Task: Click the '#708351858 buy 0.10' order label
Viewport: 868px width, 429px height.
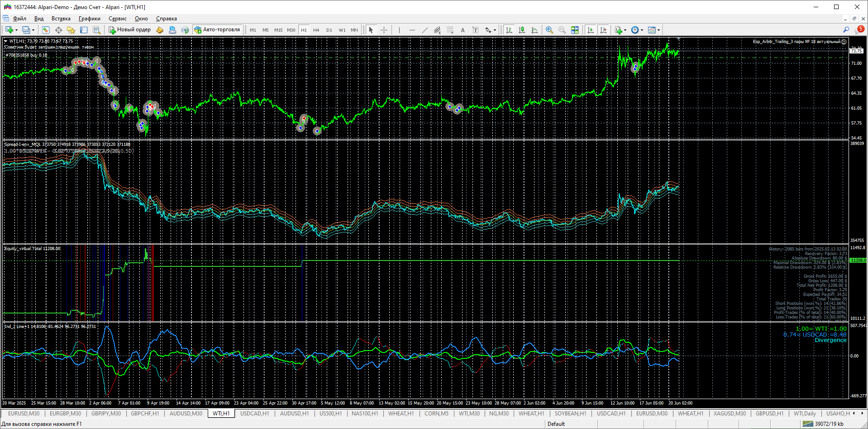Action: pos(26,55)
